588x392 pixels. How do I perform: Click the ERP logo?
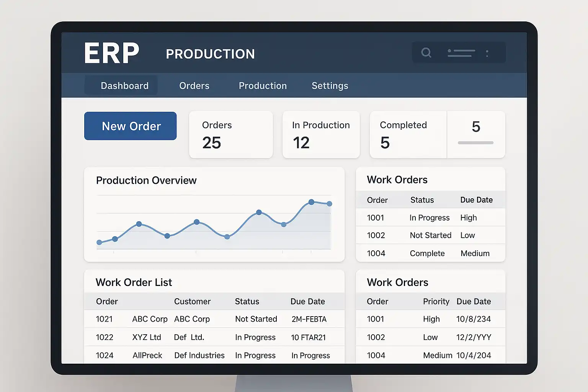pyautogui.click(x=111, y=53)
